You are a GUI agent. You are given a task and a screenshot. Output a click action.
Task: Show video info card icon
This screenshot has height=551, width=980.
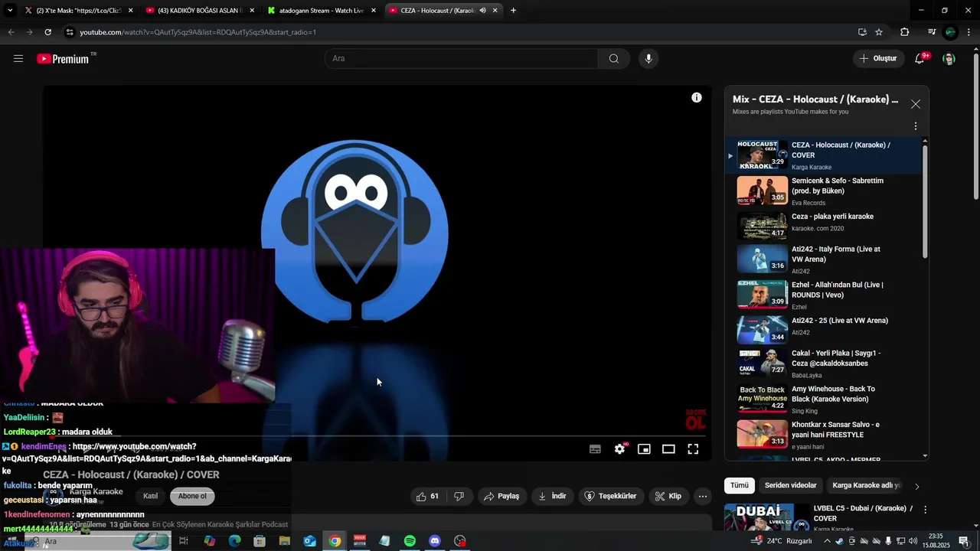697,97
